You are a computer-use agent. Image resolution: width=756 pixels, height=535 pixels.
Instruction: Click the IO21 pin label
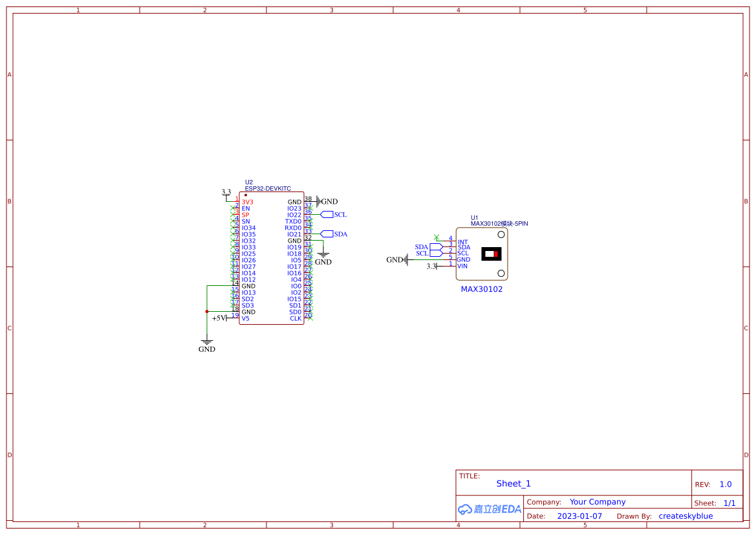tap(294, 234)
